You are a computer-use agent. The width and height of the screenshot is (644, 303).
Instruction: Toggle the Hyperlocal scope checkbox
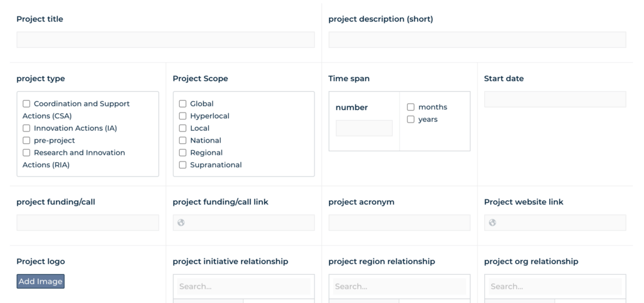pyautogui.click(x=183, y=116)
